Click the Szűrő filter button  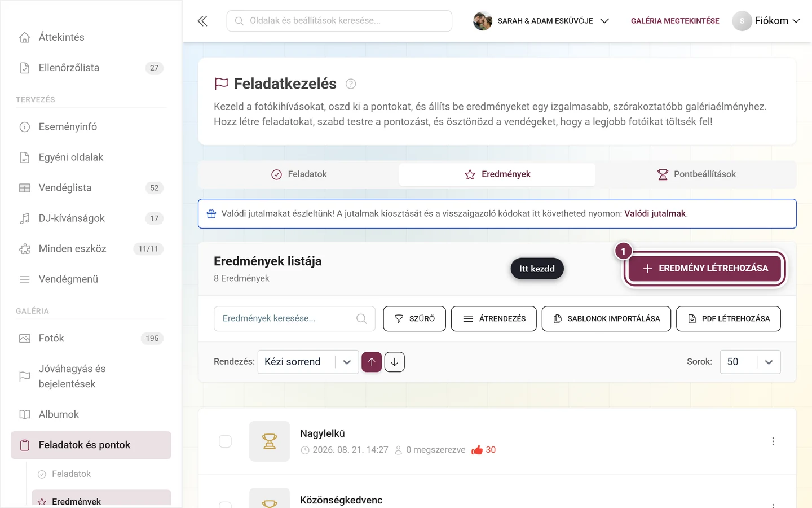(414, 319)
